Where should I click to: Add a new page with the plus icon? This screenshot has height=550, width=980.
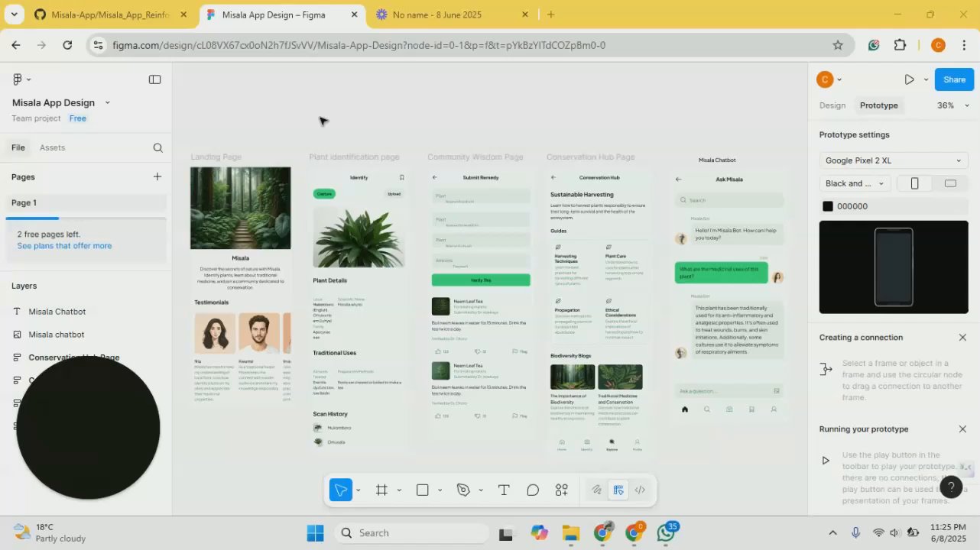pyautogui.click(x=157, y=176)
